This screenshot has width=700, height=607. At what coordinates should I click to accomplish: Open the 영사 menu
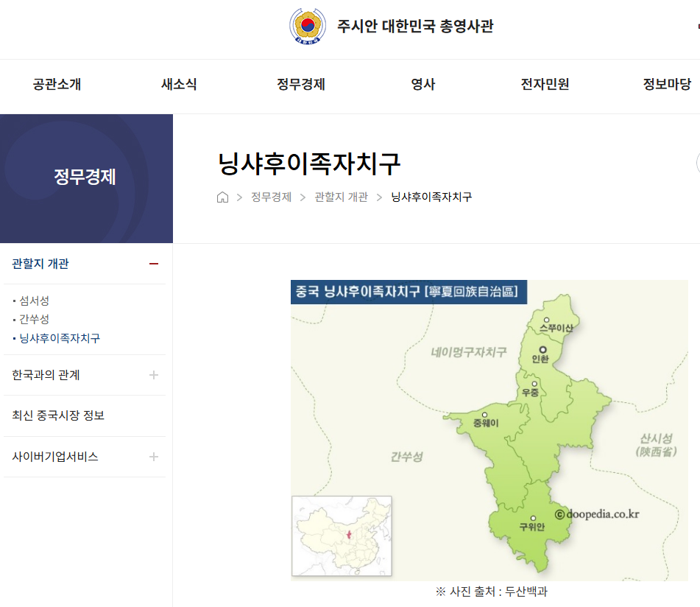[422, 84]
